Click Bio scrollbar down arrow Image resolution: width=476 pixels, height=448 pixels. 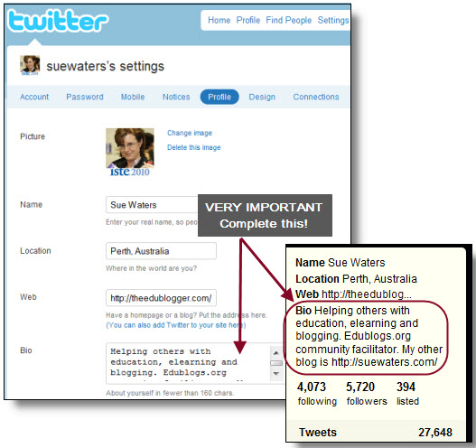tap(276, 373)
